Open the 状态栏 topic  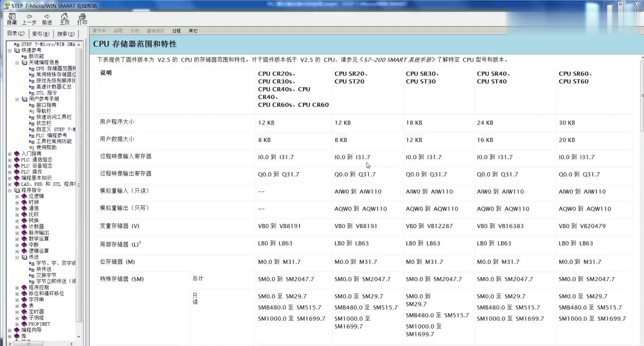click(x=44, y=123)
